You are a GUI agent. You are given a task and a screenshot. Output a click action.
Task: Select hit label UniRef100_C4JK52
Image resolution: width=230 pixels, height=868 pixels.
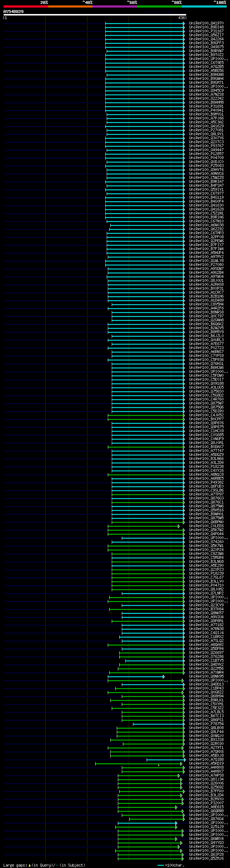pos(206,415)
